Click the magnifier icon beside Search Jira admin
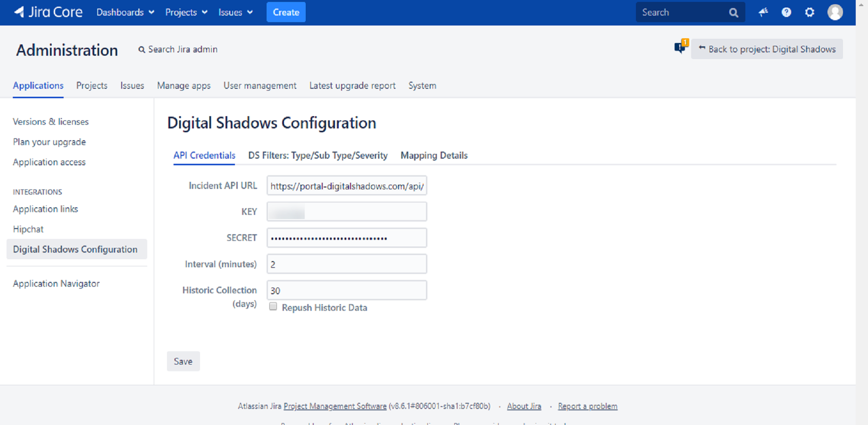This screenshot has height=425, width=868. pyautogui.click(x=142, y=50)
